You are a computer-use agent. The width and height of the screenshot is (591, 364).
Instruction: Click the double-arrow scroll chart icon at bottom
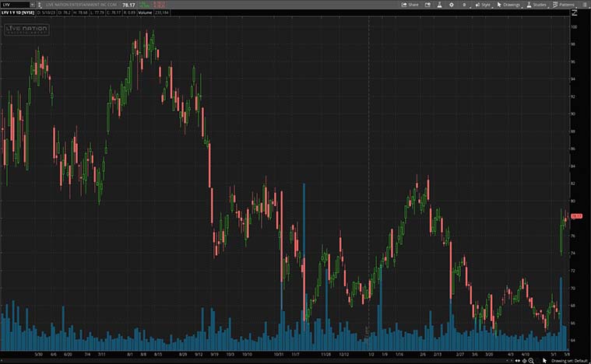pos(517,361)
